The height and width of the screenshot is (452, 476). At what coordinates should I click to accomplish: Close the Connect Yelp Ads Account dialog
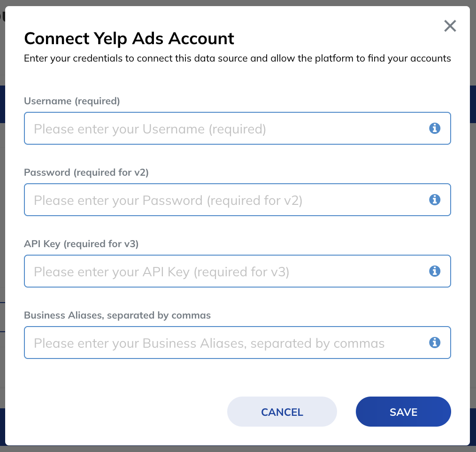pos(450,26)
